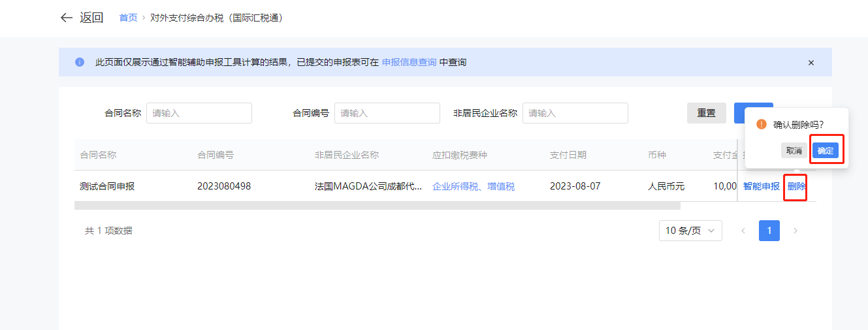Image resolution: width=868 pixels, height=330 pixels.
Task: Go to 首页 via breadcrumb
Action: [128, 18]
